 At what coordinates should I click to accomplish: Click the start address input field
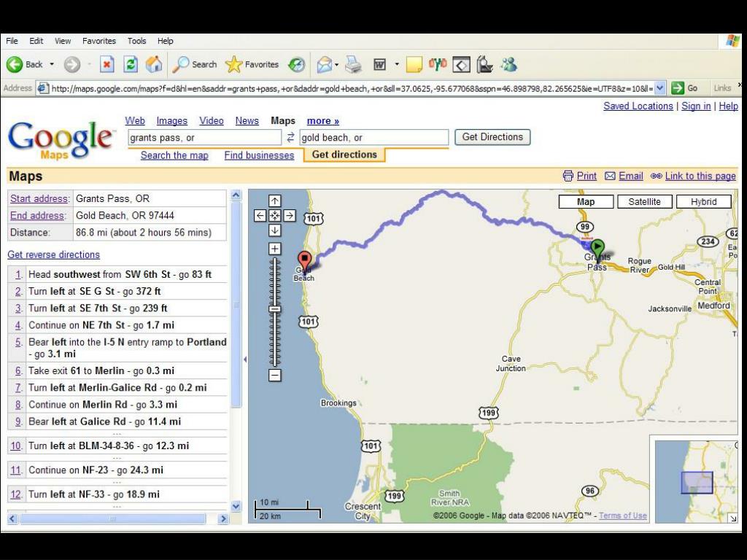(x=205, y=138)
